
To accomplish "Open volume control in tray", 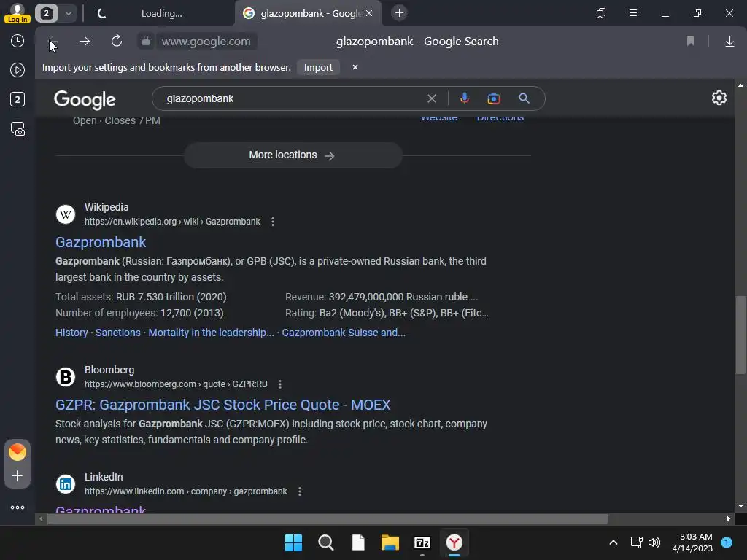I will (x=654, y=542).
